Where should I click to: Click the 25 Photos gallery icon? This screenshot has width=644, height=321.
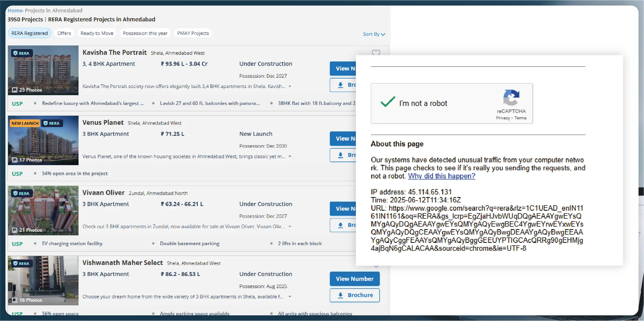coord(15,90)
